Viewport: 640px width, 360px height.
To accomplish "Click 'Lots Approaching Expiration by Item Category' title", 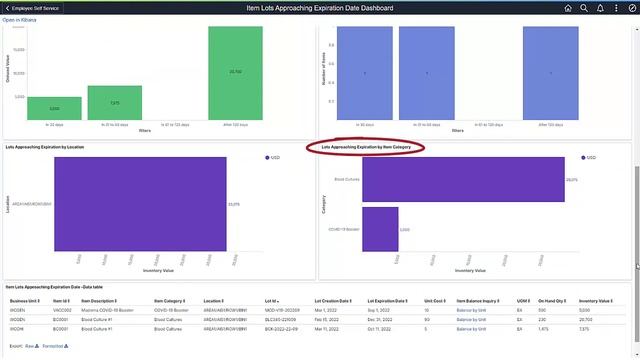I will click(x=366, y=147).
